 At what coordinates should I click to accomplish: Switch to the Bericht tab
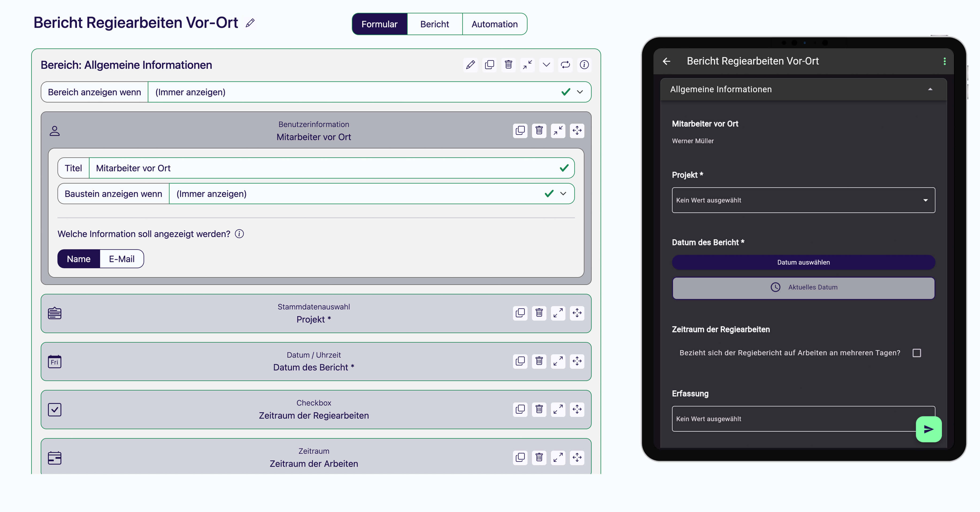point(435,24)
